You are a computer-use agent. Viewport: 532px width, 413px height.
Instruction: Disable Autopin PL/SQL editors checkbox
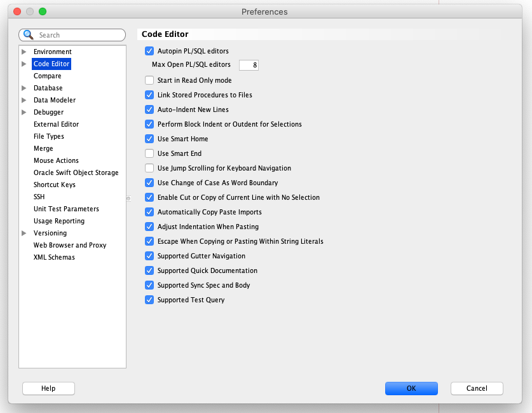pos(149,51)
